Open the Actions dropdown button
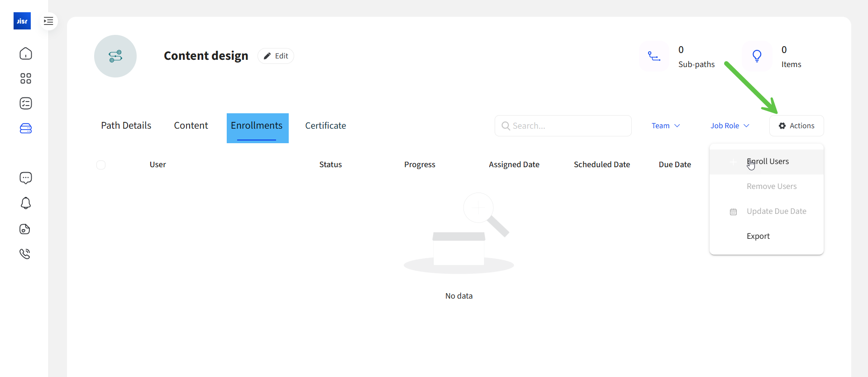The image size is (868, 377). point(796,126)
